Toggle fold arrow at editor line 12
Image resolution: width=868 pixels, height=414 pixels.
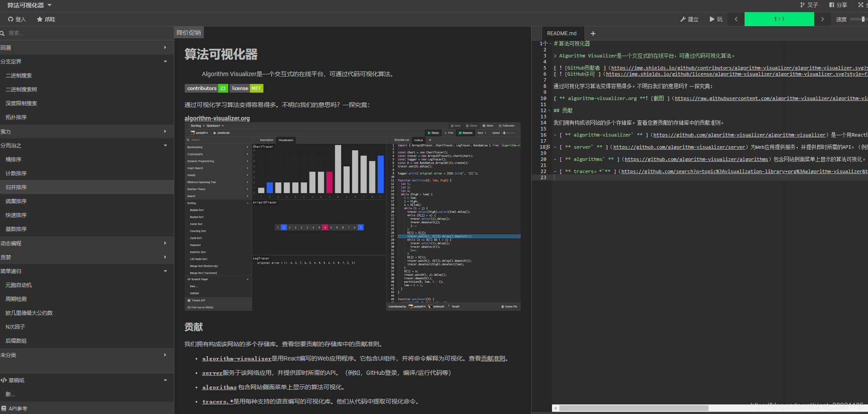[x=550, y=110]
